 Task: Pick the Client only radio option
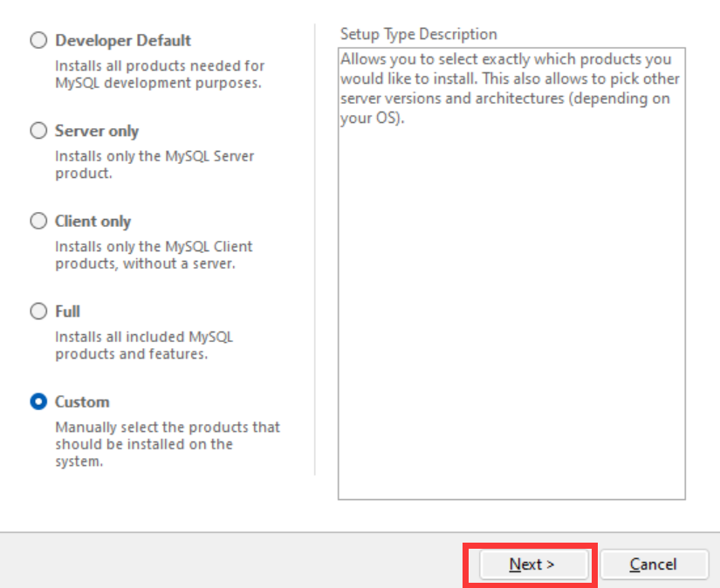tap(38, 222)
